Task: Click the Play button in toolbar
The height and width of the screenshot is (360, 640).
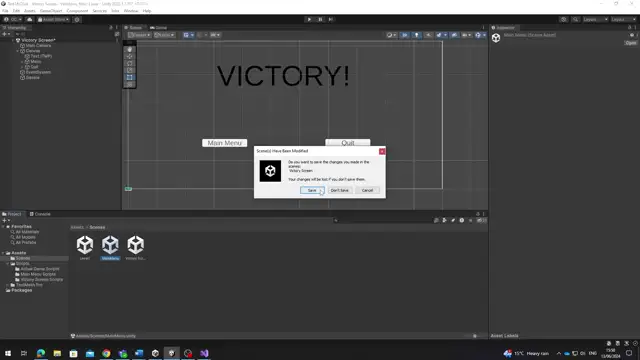Action: (309, 19)
